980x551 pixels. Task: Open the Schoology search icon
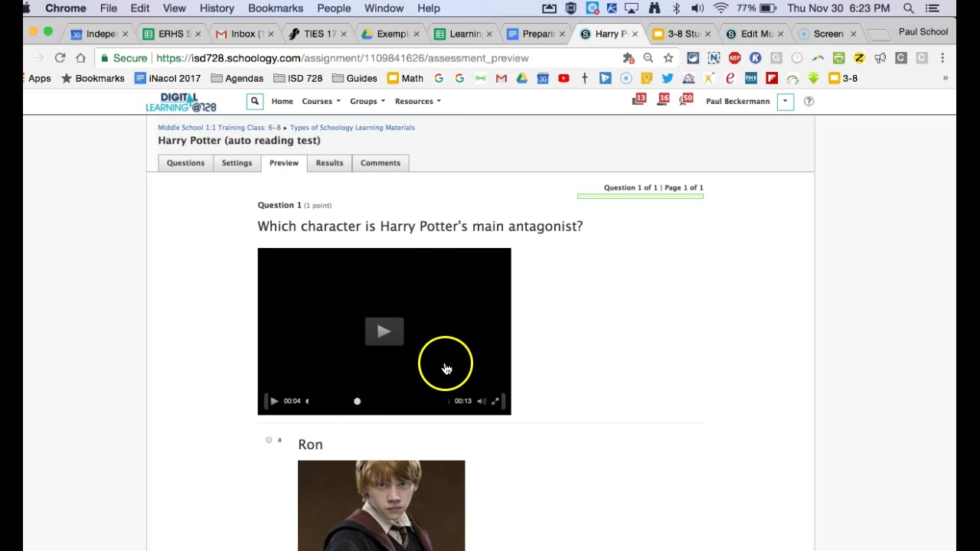[255, 101]
